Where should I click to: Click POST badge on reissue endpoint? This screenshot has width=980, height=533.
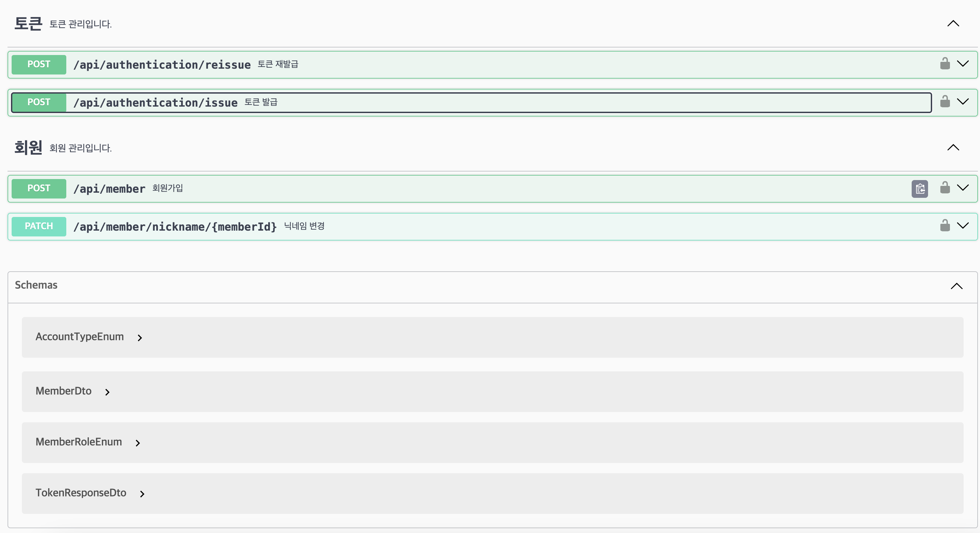tap(39, 65)
